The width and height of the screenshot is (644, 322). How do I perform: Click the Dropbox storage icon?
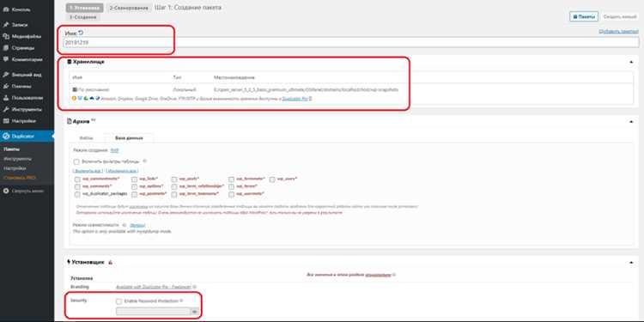click(80, 99)
